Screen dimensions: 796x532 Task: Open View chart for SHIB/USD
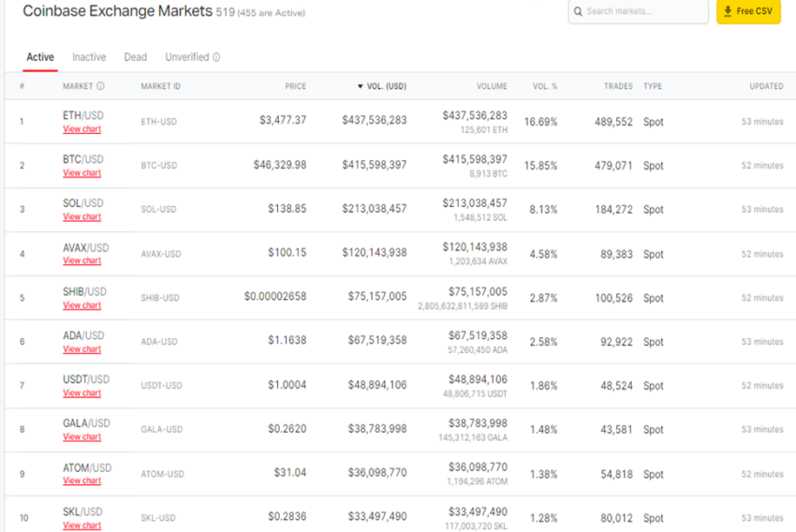tap(81, 305)
